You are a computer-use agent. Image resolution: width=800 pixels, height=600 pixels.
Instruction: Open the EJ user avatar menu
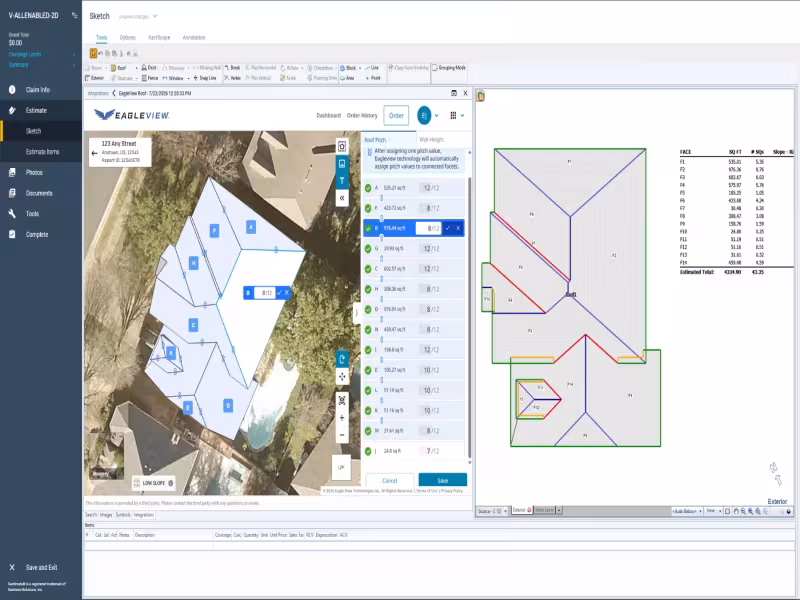(424, 115)
